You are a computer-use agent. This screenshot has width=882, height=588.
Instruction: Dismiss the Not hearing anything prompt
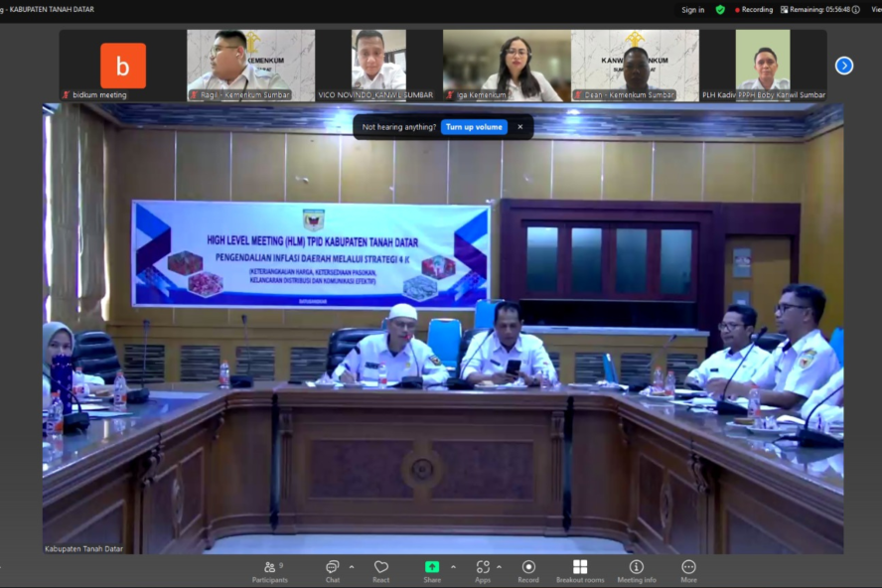tap(521, 127)
